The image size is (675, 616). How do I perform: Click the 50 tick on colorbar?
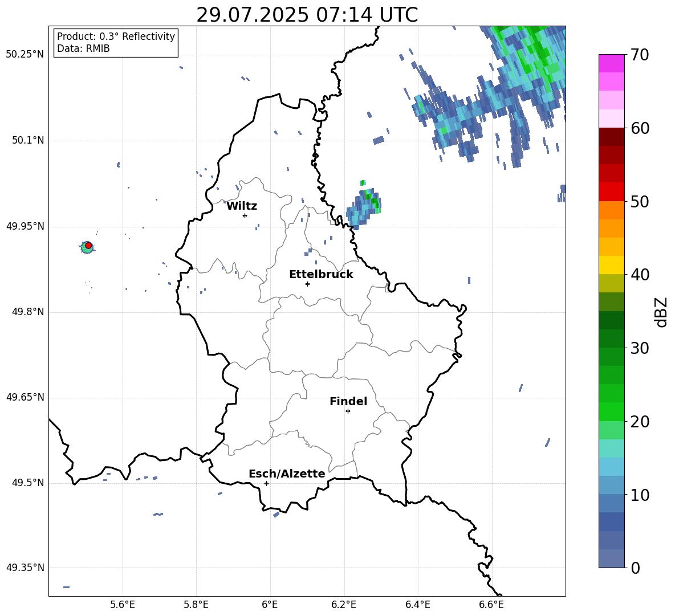click(x=640, y=201)
